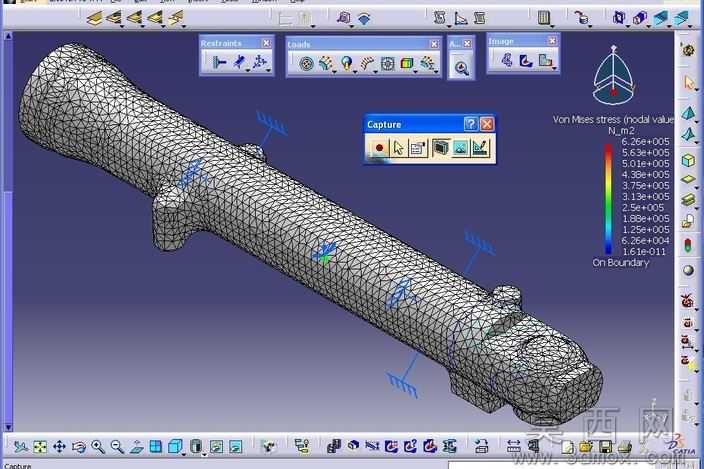
Task: Open the shading mode dropdown
Action: 204,454
